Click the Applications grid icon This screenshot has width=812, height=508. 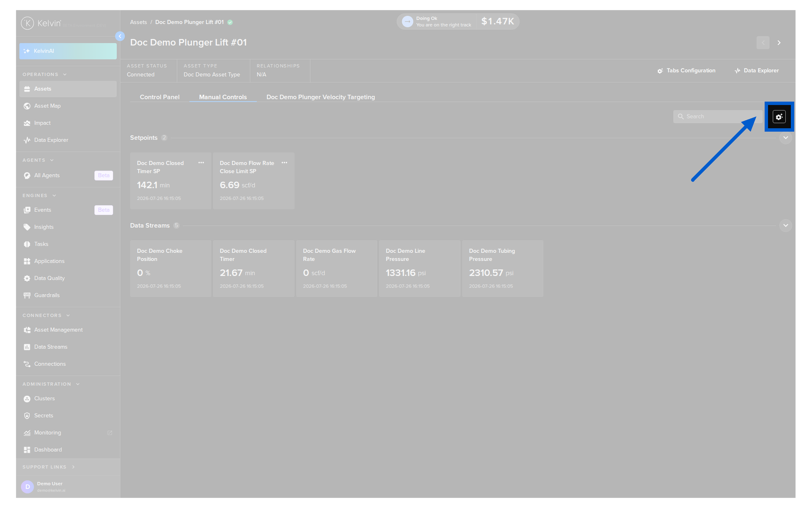pos(27,261)
